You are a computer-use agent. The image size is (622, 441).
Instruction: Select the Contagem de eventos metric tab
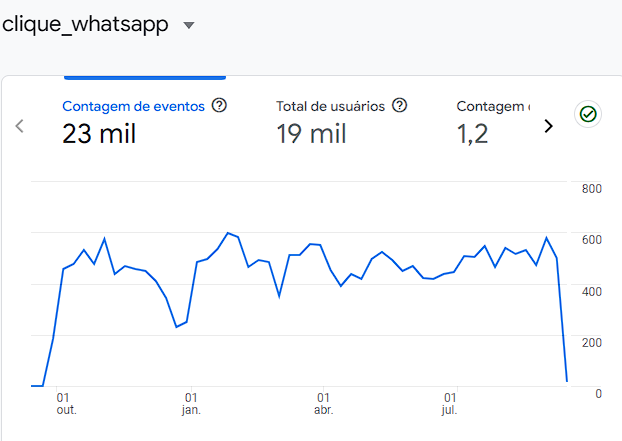(133, 106)
